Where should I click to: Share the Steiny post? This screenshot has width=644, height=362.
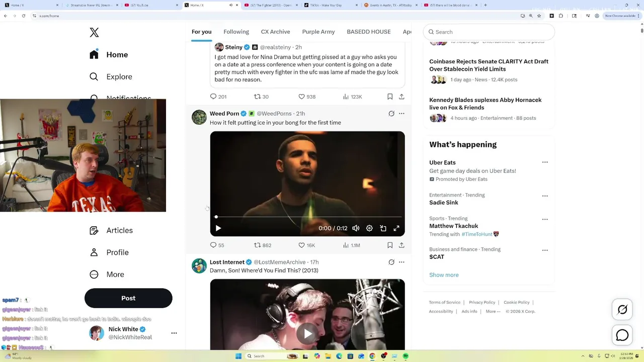point(401,97)
